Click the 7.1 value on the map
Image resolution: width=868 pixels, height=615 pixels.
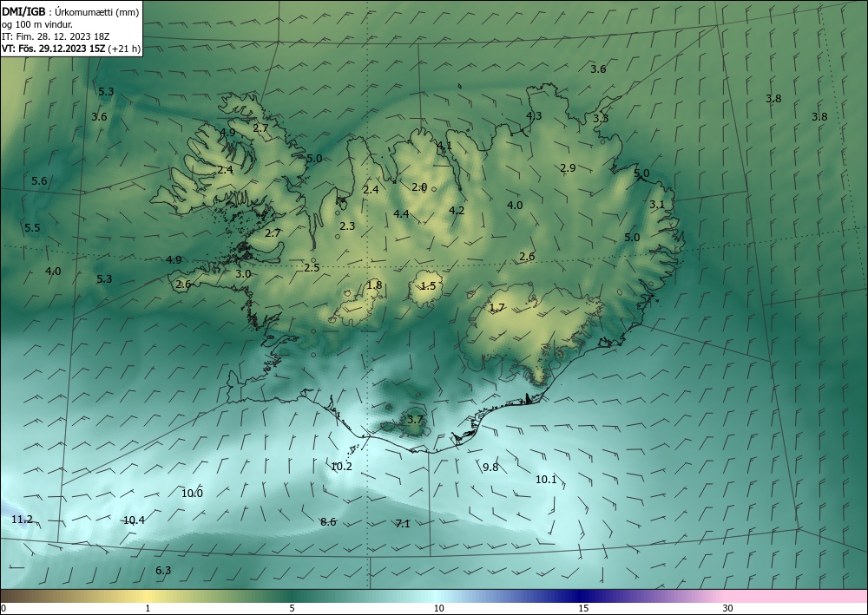[x=403, y=524]
